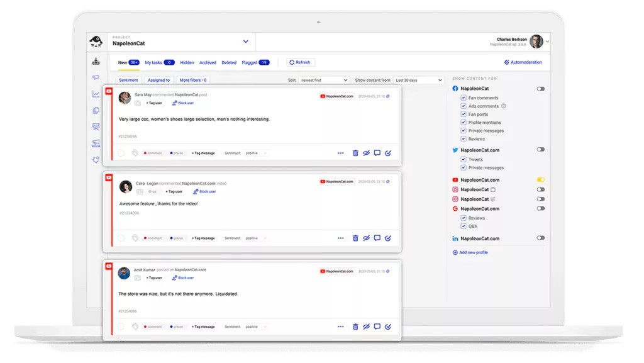Switch to the Flagged tab
The height and width of the screenshot is (363, 644).
point(255,62)
